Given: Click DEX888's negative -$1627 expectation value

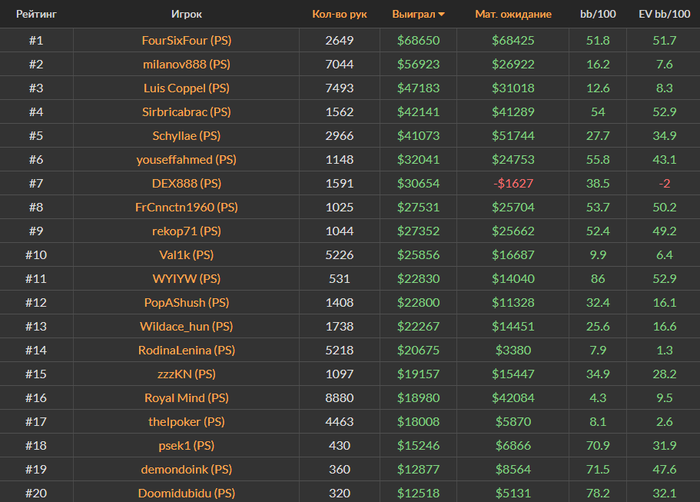Looking at the screenshot, I should (x=513, y=183).
